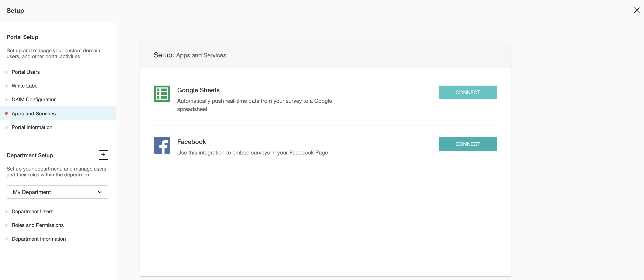Click the bullet dot next to Portal Users
Viewport: 644px width, 280px height.
6,72
